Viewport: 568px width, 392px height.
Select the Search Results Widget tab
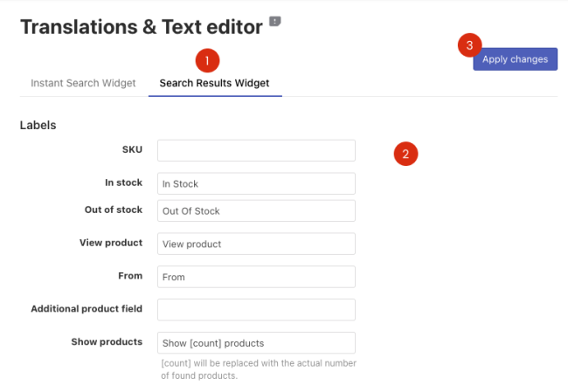214,83
